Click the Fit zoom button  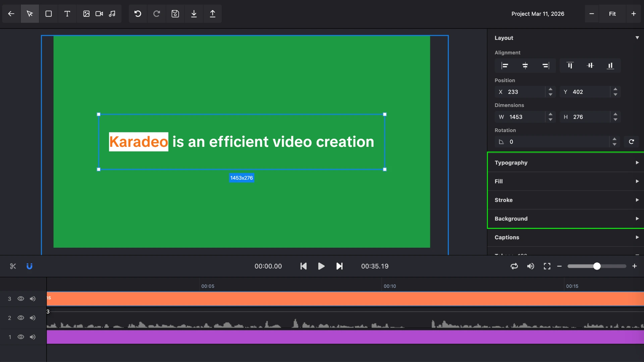pos(612,14)
